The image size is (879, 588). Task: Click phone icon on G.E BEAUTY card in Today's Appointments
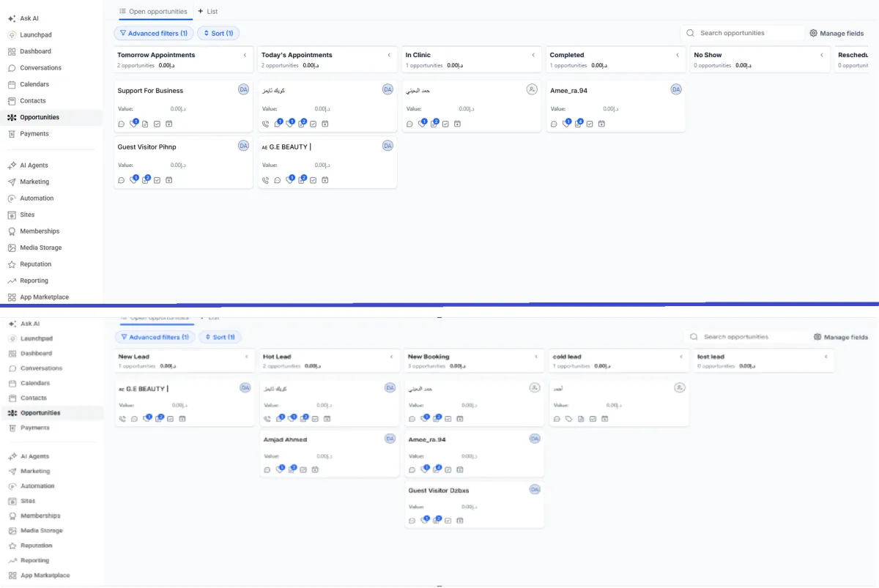point(265,180)
